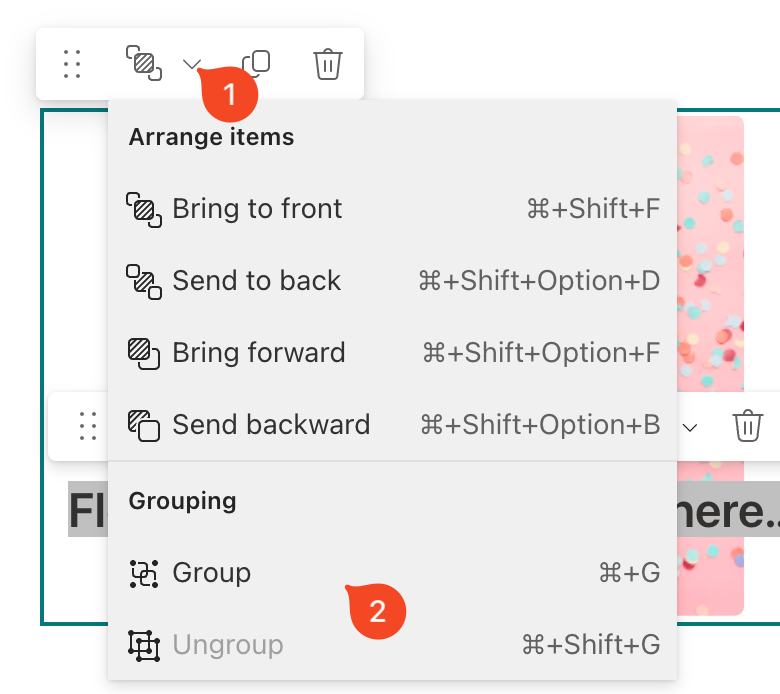The height and width of the screenshot is (694, 780).
Task: Delete the item using the top toolbar trash icon
Action: (x=328, y=64)
